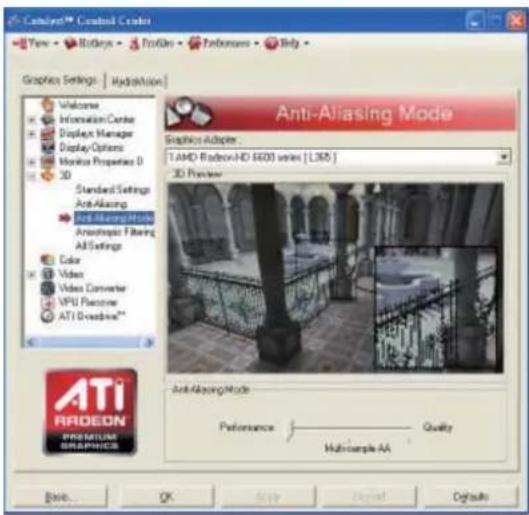Open the View menu

tap(35, 43)
